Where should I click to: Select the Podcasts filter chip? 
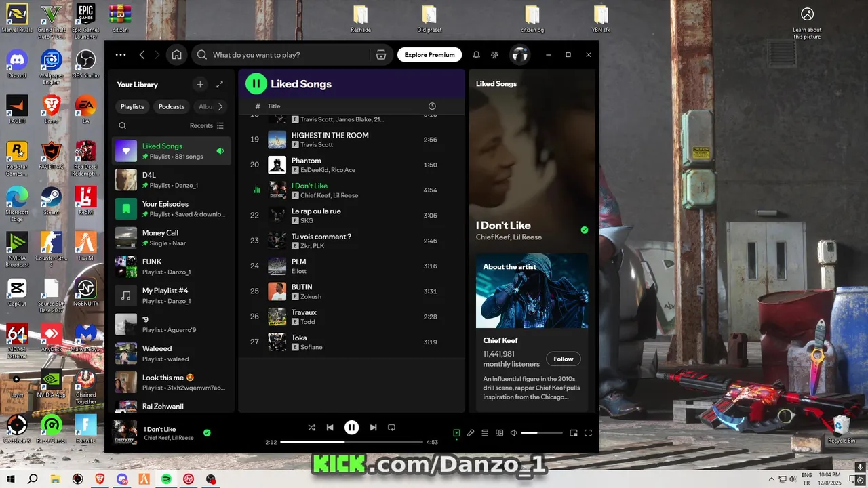coord(172,106)
